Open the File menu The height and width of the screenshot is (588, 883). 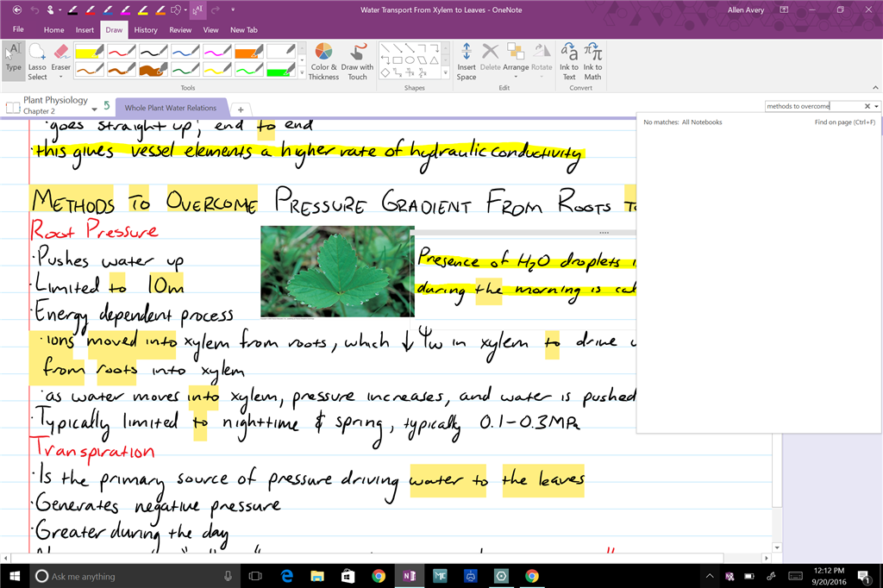(x=19, y=29)
